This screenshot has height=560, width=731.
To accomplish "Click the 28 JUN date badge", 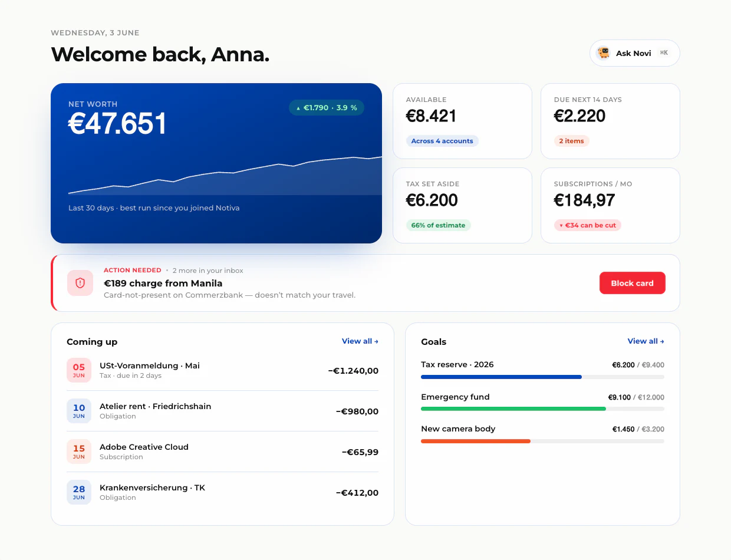I will tap(79, 492).
